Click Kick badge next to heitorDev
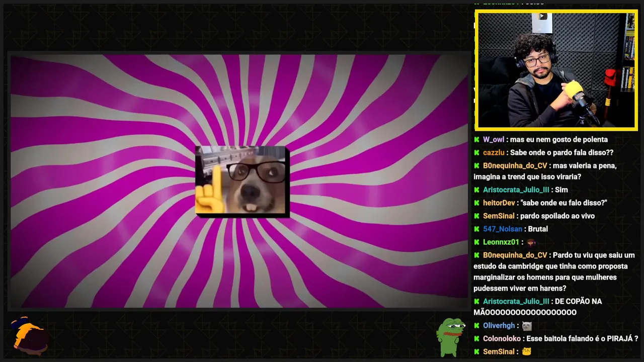 (x=476, y=203)
